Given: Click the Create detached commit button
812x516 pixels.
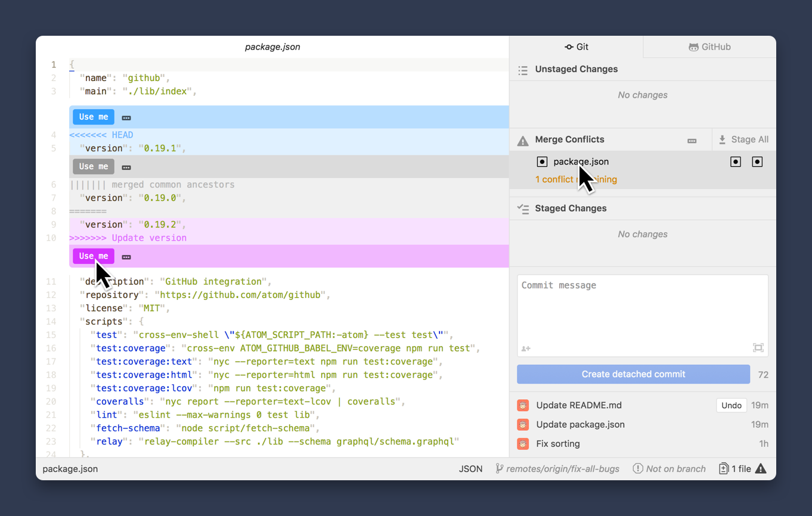Looking at the screenshot, I should (633, 374).
